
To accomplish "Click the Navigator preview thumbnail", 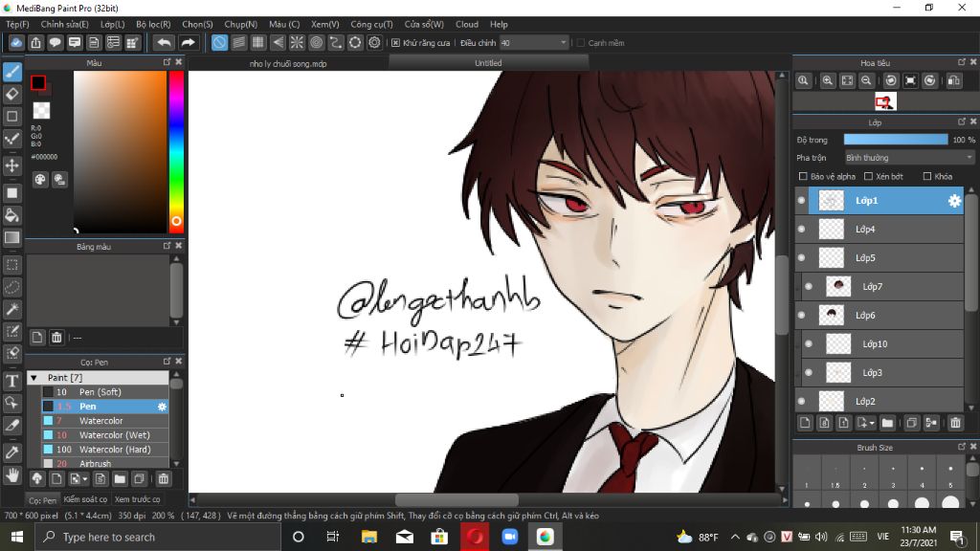I will (x=885, y=101).
